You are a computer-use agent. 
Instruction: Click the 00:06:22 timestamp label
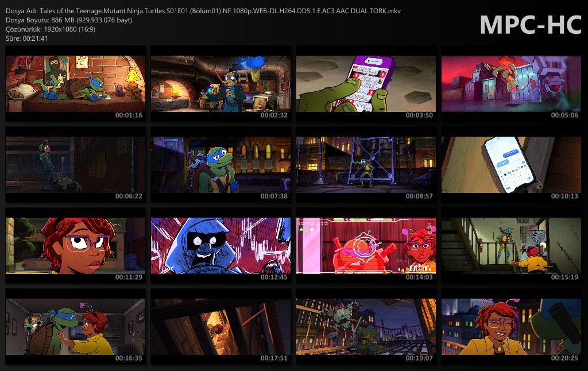[x=129, y=196]
